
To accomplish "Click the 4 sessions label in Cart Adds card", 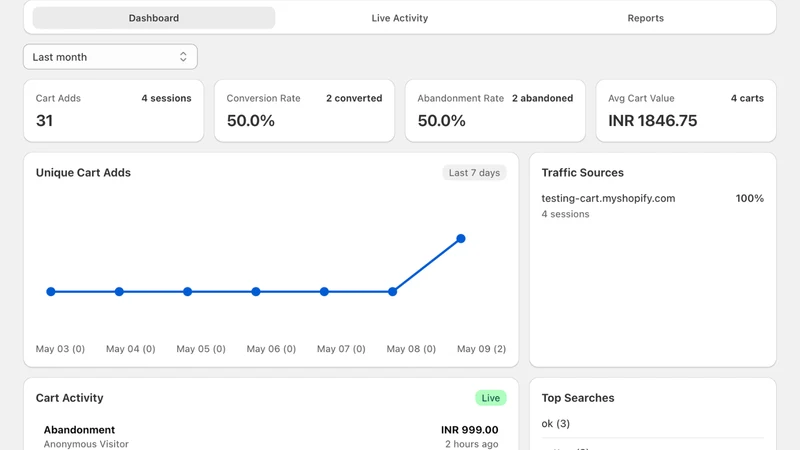I will pos(166,98).
